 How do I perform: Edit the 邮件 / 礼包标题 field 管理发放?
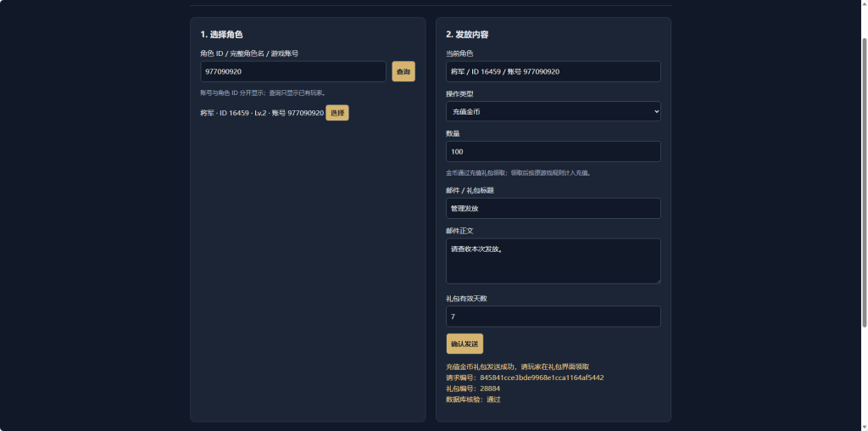tap(553, 209)
